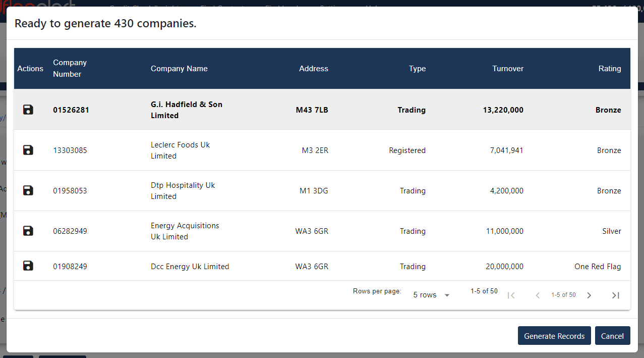Click the Actions column header
The image size is (644, 358).
(30, 69)
